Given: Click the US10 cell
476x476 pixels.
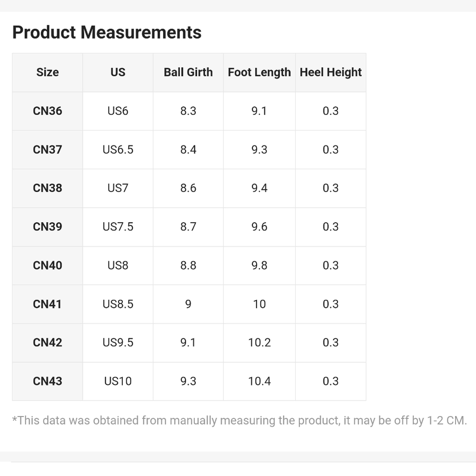Looking at the screenshot, I should 118,381.
